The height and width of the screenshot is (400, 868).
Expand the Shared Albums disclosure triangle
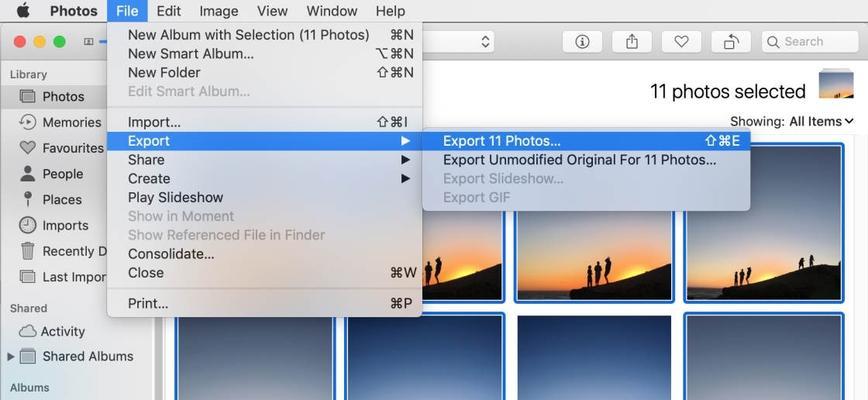click(x=11, y=357)
